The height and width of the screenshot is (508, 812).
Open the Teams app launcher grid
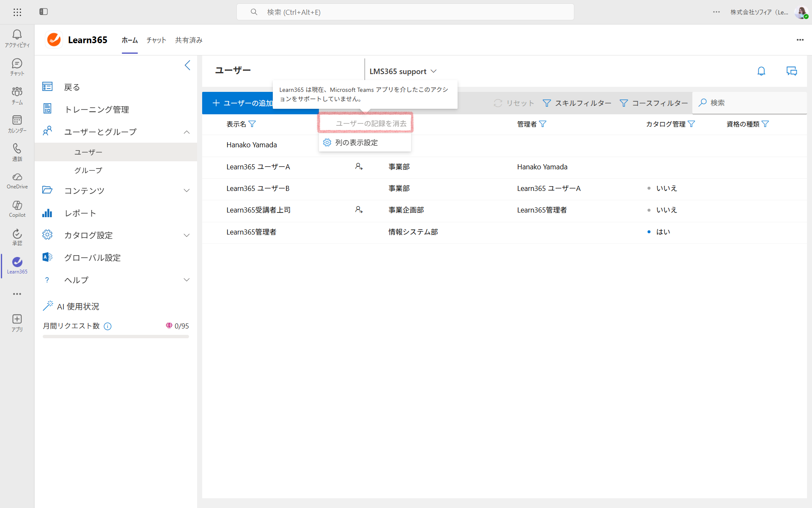[x=17, y=12]
